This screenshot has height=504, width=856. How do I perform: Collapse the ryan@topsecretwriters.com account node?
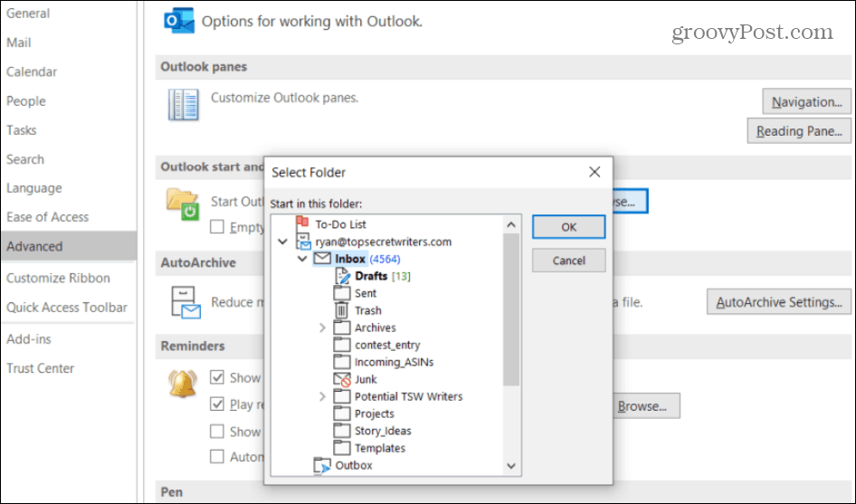(x=283, y=242)
